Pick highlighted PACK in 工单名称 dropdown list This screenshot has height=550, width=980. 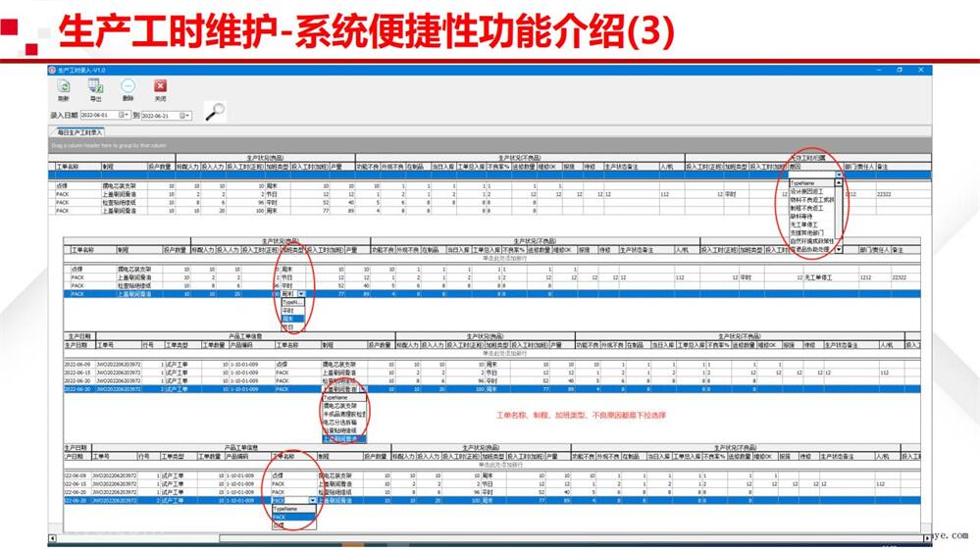tap(293, 517)
